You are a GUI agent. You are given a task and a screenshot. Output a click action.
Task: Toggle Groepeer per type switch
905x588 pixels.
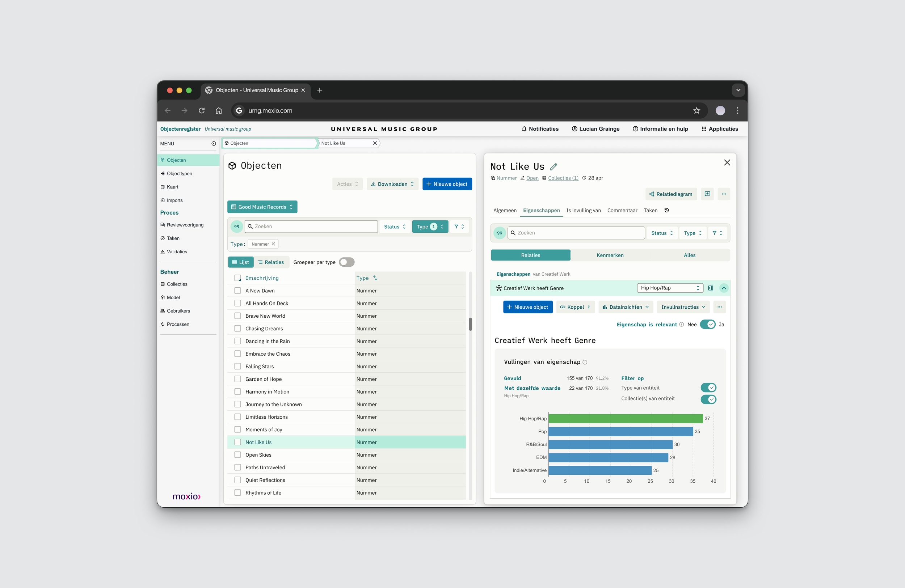click(x=346, y=262)
